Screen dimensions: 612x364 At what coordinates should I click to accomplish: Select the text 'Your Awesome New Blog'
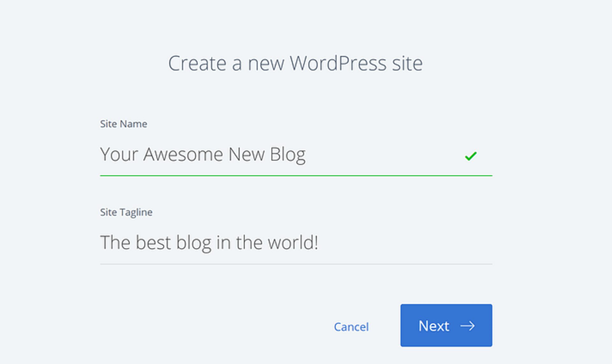[x=203, y=154]
